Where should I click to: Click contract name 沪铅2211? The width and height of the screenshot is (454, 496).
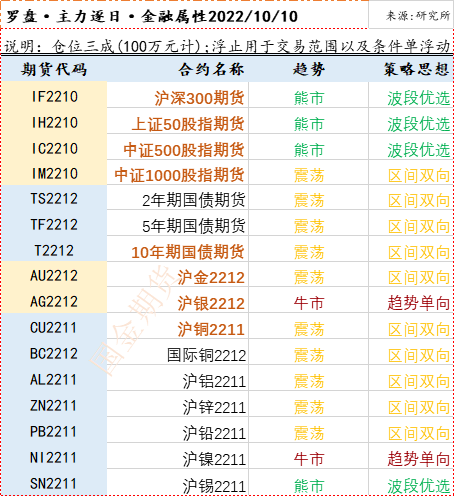214,433
